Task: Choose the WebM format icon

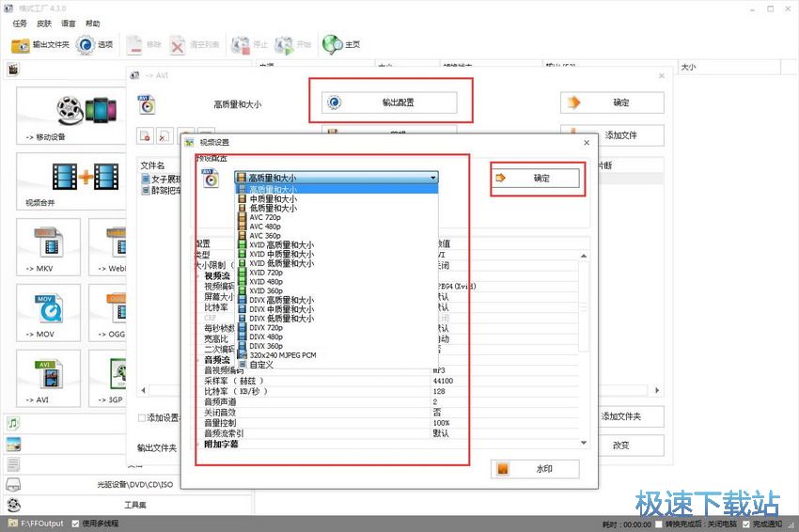Action: pyautogui.click(x=117, y=243)
